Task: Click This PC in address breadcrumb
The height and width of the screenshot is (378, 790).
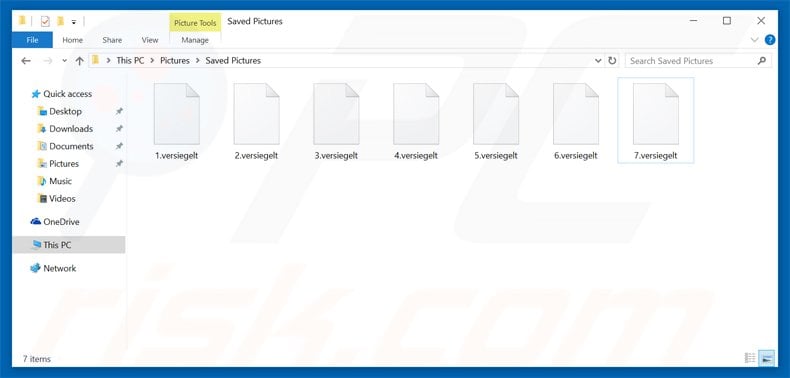Action: tap(130, 61)
